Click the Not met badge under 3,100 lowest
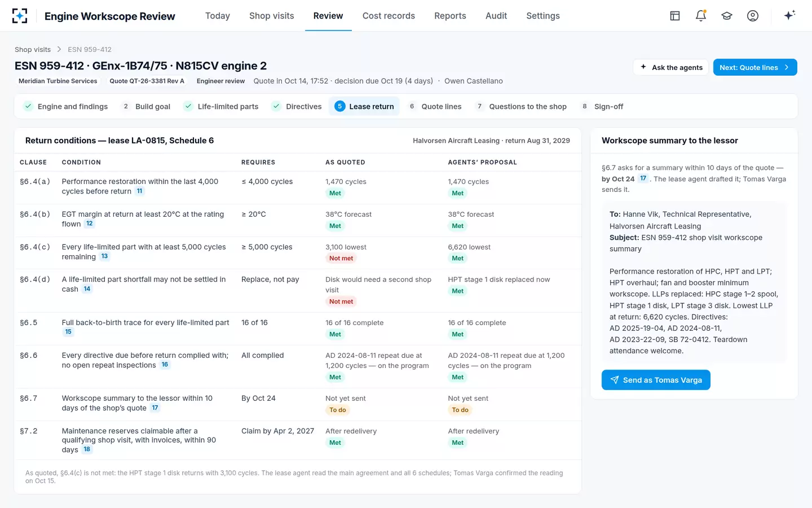The height and width of the screenshot is (508, 812). pos(341,259)
